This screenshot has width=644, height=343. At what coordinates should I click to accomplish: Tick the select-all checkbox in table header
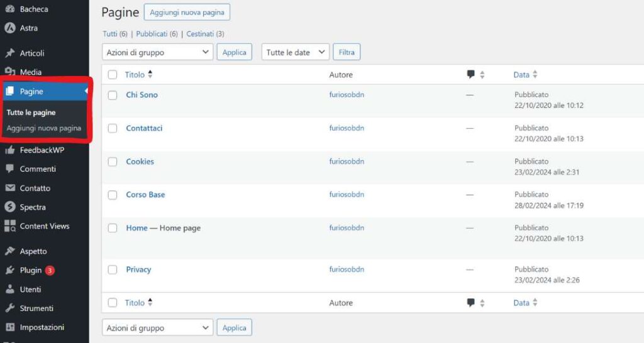pyautogui.click(x=113, y=75)
